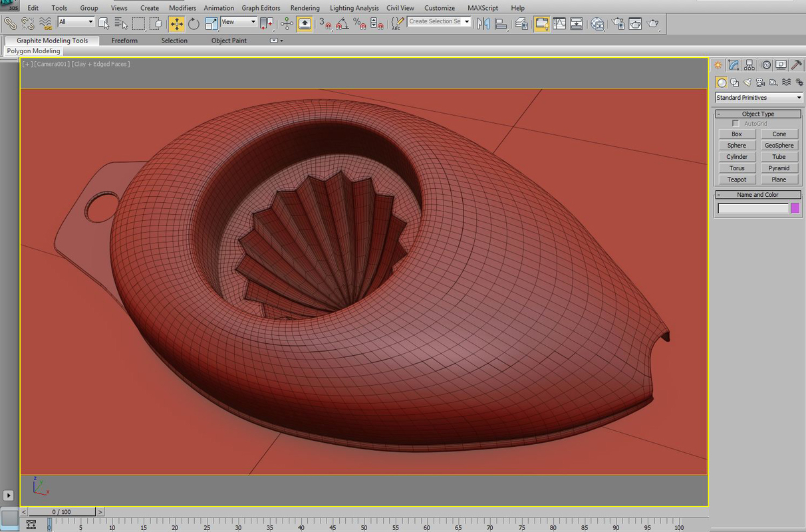Screen dimensions: 806x532
Task: Open the Hierarchy command panel
Action: (749, 65)
